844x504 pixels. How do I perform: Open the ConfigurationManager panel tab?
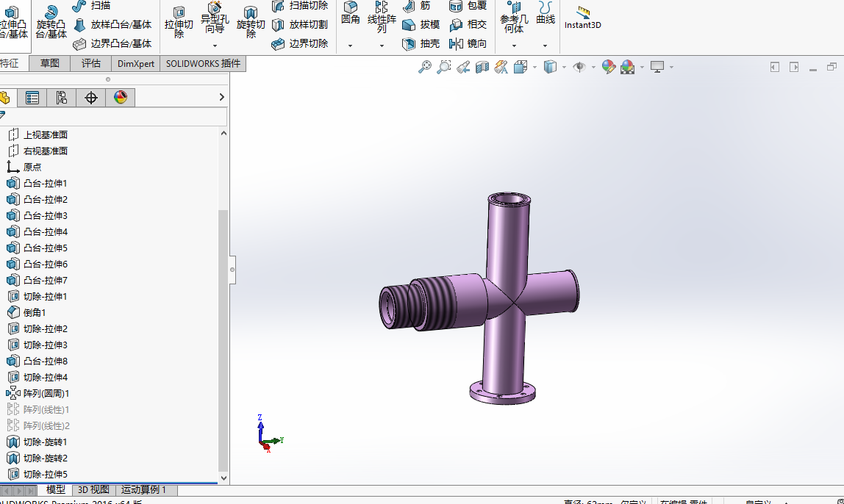pos(61,98)
